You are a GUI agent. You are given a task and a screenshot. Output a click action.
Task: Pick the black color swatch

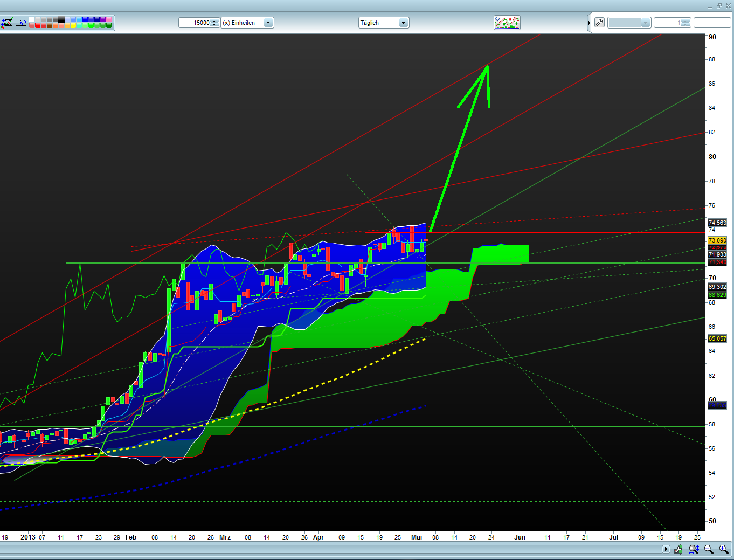pos(61,19)
